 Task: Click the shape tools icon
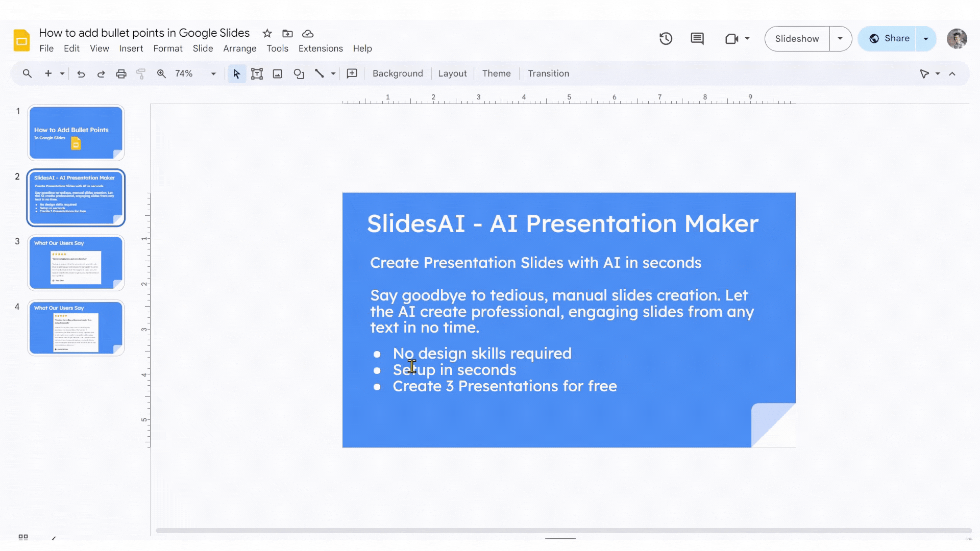[300, 73]
